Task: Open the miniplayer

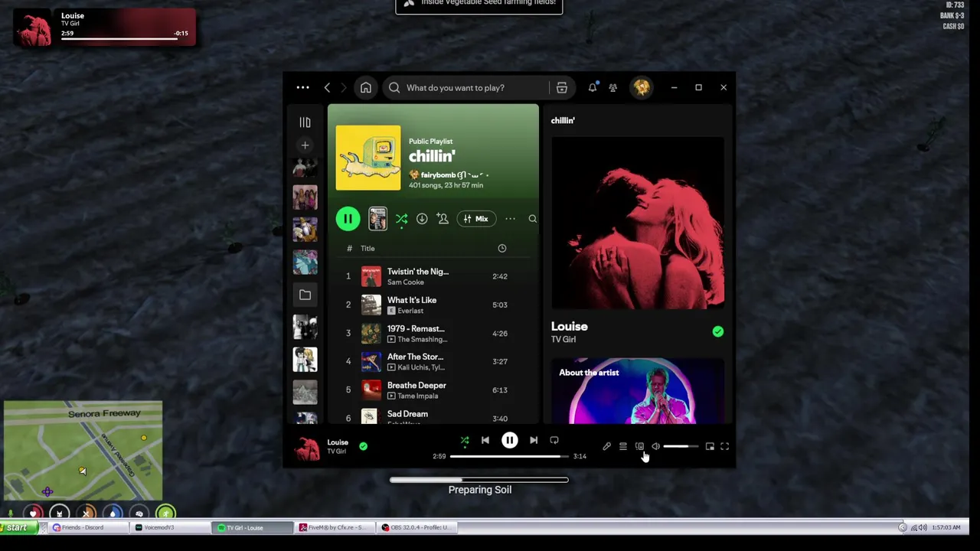Action: [710, 446]
